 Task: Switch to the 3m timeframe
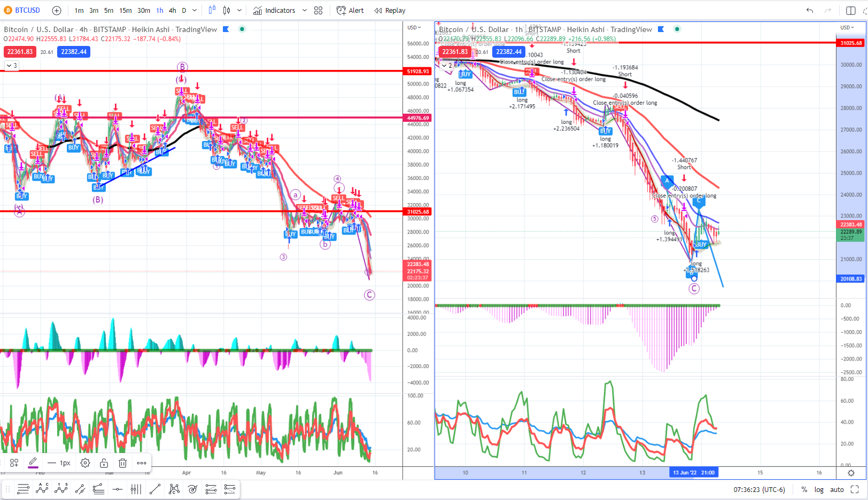[x=94, y=10]
